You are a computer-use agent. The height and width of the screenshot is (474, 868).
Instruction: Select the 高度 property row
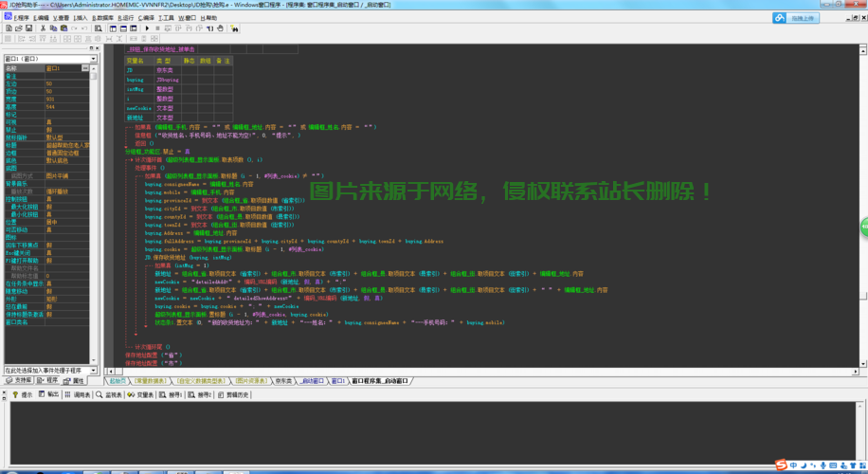pos(46,107)
